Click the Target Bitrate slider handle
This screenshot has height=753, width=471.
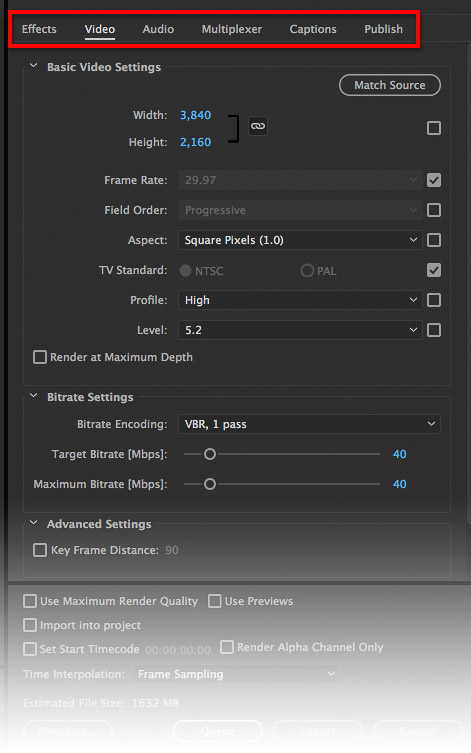click(210, 454)
